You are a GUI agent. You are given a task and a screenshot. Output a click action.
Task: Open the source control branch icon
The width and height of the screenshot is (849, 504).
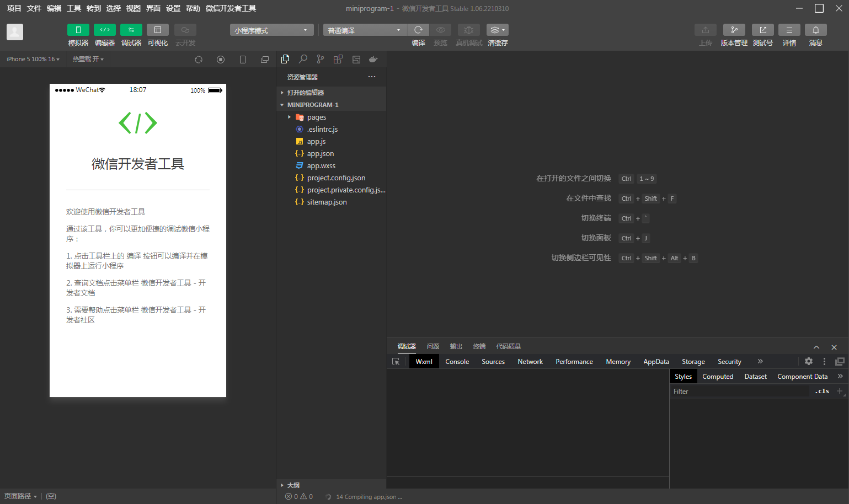[x=321, y=59]
